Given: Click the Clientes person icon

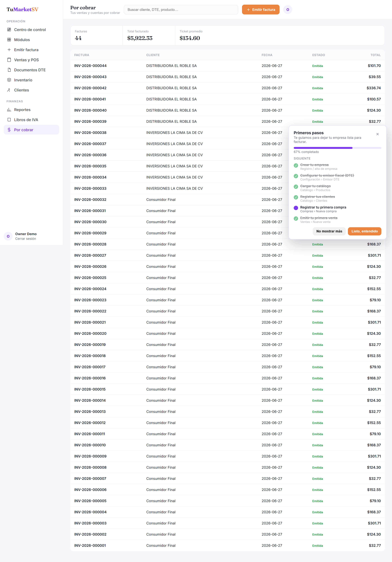Looking at the screenshot, I should (x=9, y=90).
